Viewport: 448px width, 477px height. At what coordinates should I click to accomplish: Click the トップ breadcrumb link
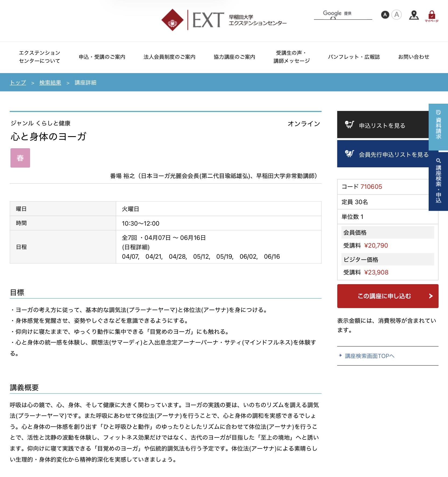(18, 83)
